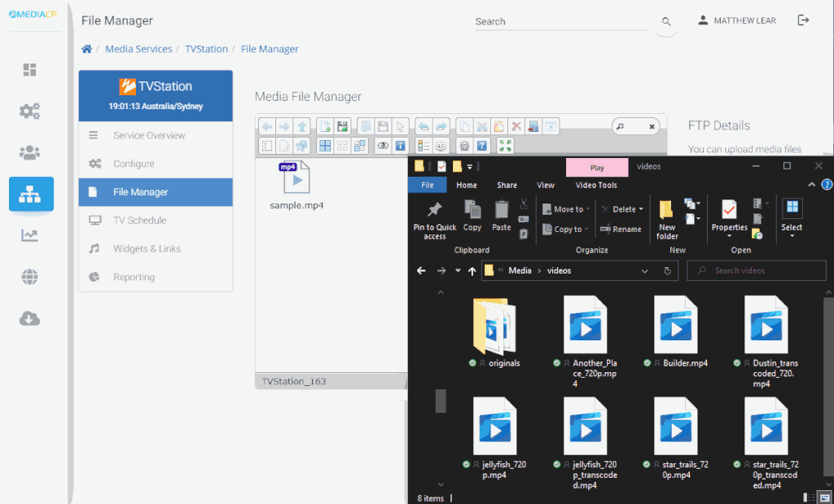Open the MATTHEW LEAR user account link
Screen dimensions: 834x504
[737, 20]
